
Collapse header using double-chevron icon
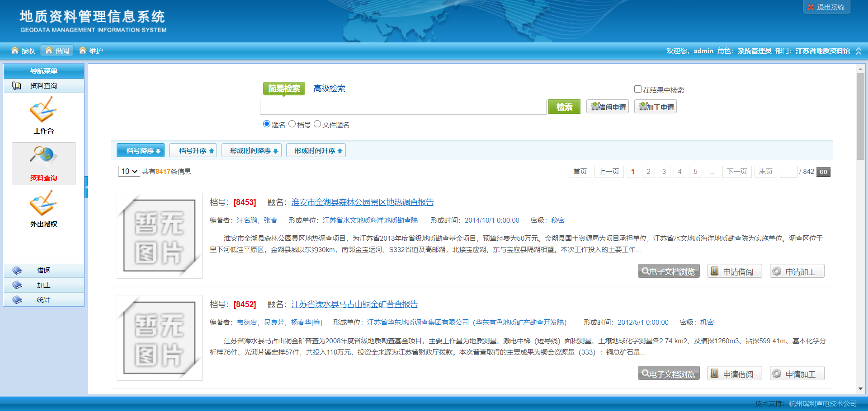[859, 51]
